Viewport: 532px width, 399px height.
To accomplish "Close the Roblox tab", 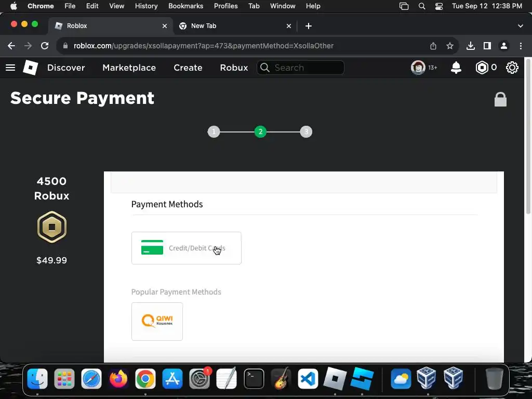I will click(x=165, y=26).
